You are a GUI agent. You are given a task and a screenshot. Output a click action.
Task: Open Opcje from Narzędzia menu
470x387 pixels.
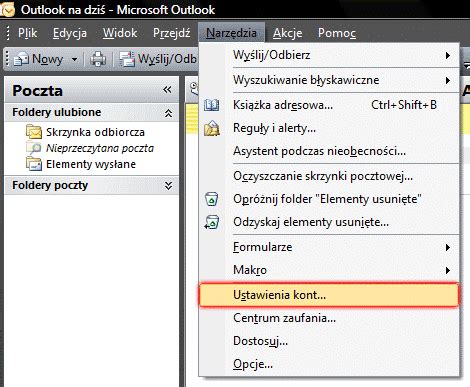329,364
